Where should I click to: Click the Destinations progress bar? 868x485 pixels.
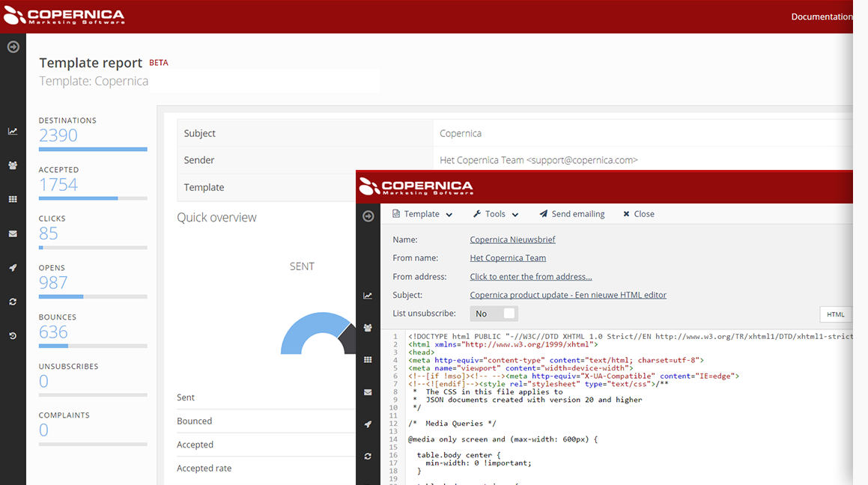93,149
